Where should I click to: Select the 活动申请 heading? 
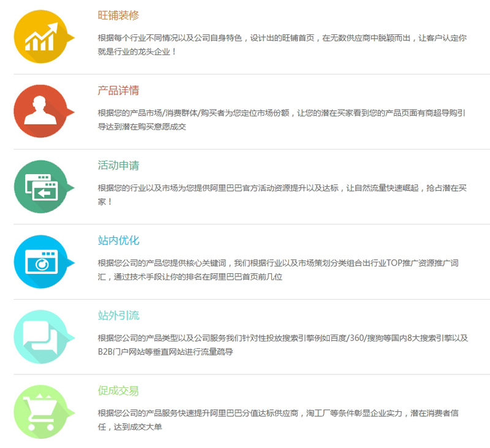118,165
